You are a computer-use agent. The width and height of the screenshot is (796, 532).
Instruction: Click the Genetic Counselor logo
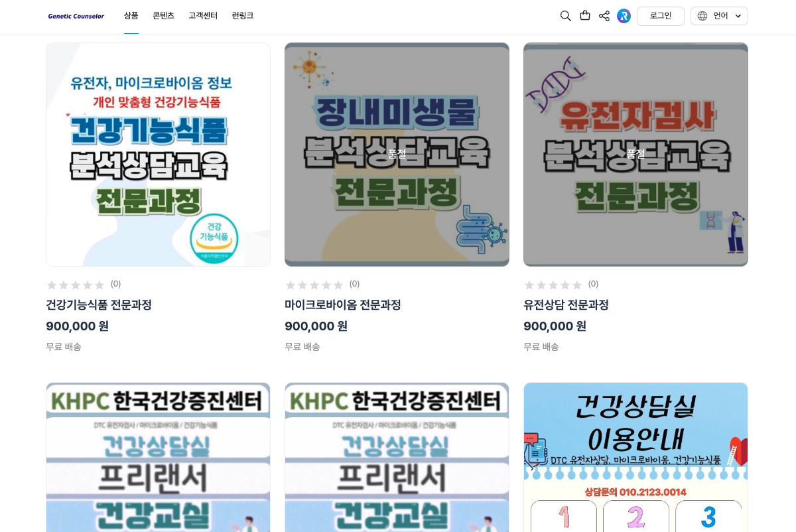click(76, 16)
